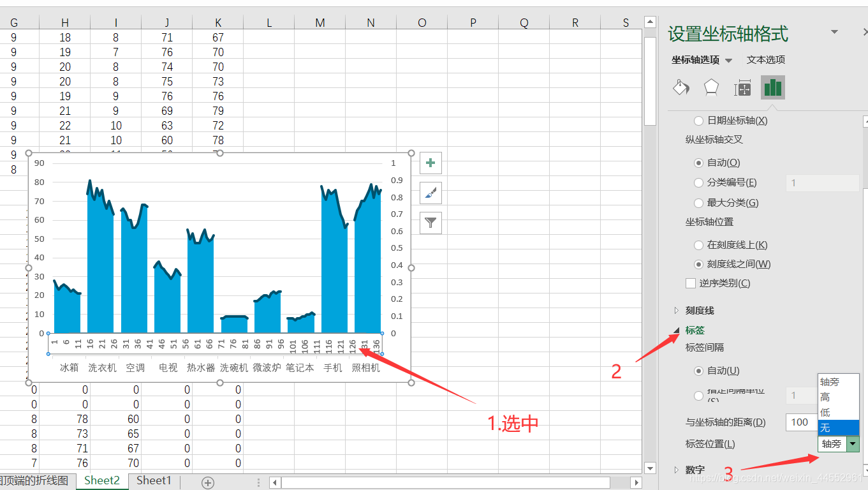Click the Chart Elements plus button
This screenshot has width=868, height=490.
click(430, 163)
